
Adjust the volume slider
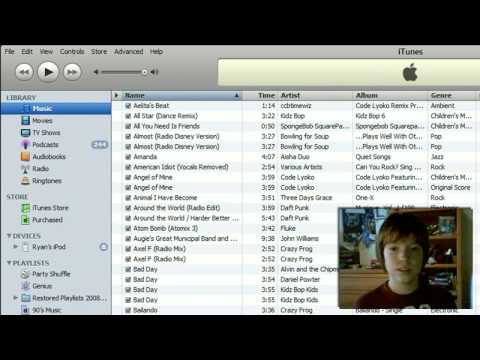click(x=123, y=72)
